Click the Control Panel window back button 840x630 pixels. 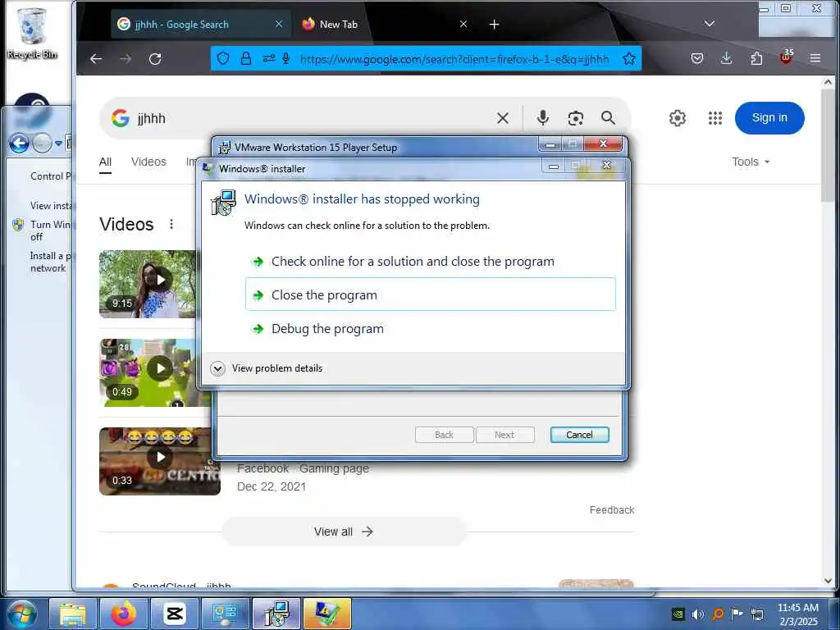pyautogui.click(x=20, y=143)
